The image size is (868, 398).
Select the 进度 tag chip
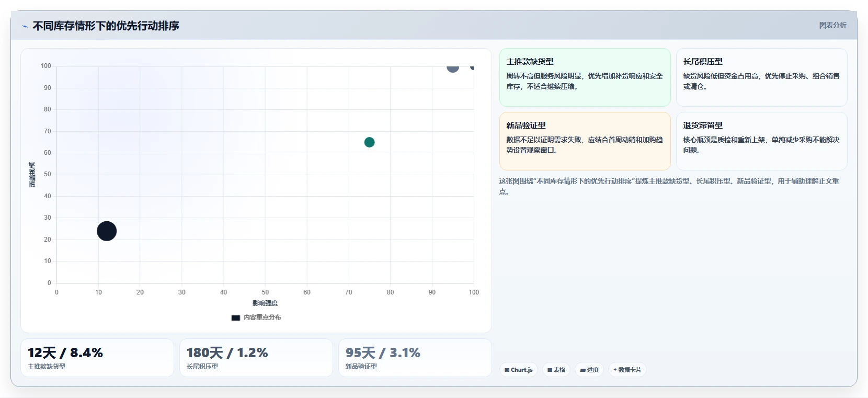pos(589,370)
